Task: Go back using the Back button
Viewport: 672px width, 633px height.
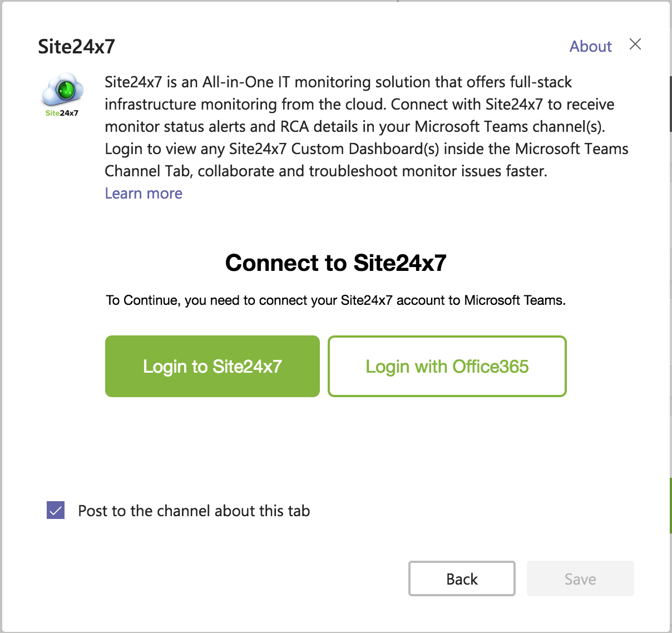Action: point(462,578)
